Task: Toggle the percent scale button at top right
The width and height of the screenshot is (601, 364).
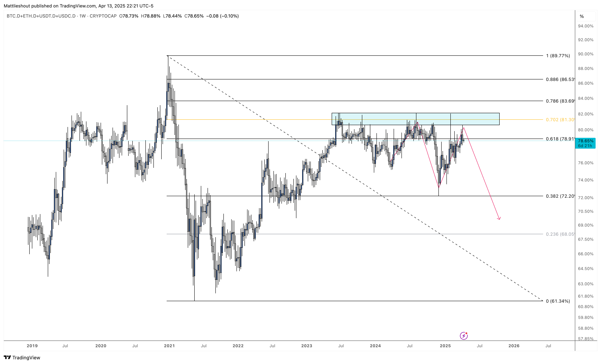Action: [x=582, y=16]
